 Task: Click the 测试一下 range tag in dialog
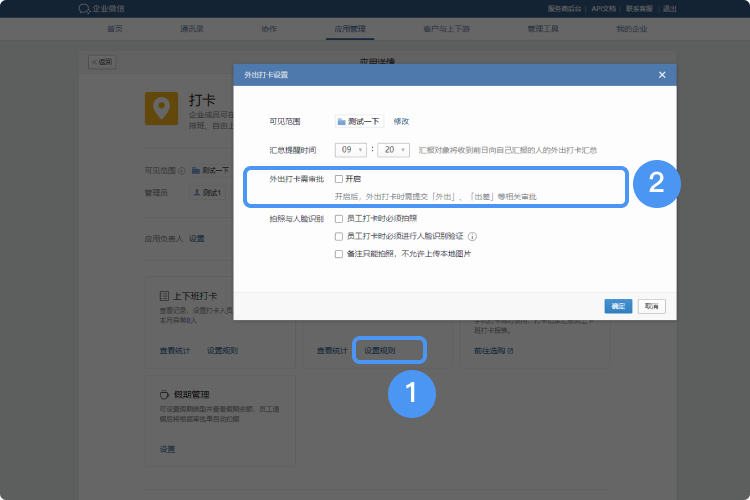coord(359,122)
